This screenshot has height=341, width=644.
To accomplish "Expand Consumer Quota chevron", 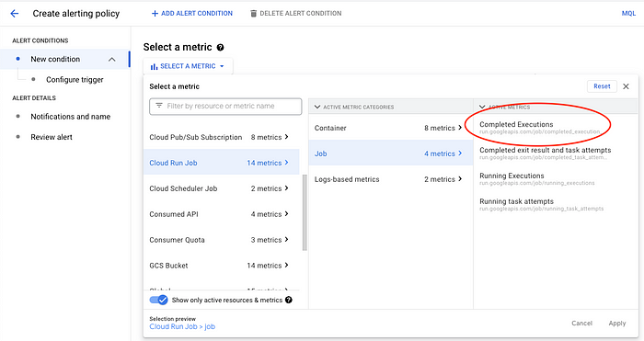I will [x=286, y=239].
